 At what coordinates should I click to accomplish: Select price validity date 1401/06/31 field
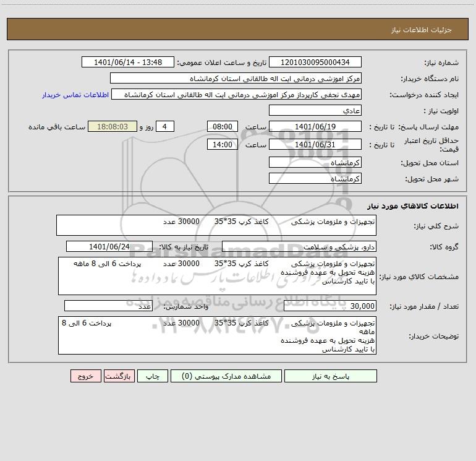coord(315,144)
